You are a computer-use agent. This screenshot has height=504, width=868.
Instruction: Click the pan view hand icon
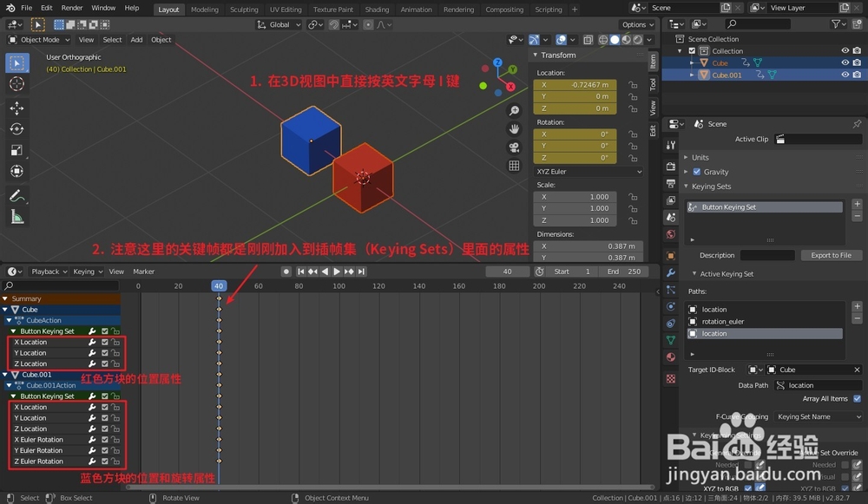tap(514, 129)
